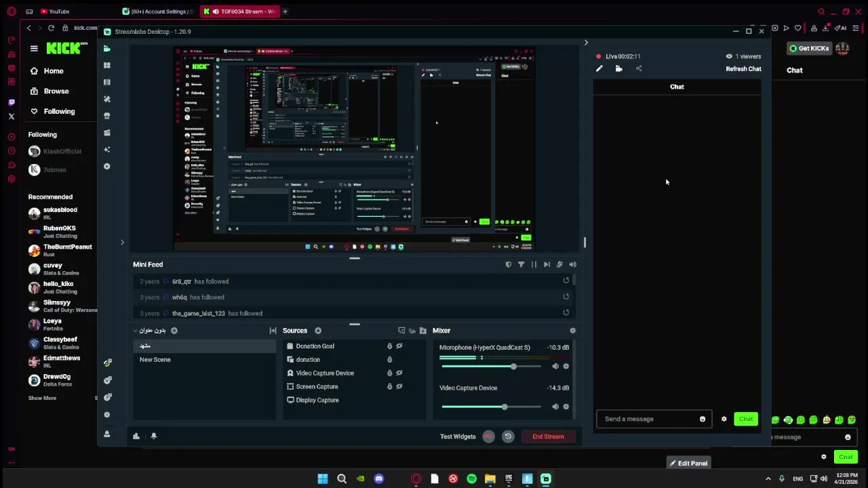Screen dimensions: 868x488
Task: Open the scene transitions icon
Action: pyautogui.click(x=273, y=331)
